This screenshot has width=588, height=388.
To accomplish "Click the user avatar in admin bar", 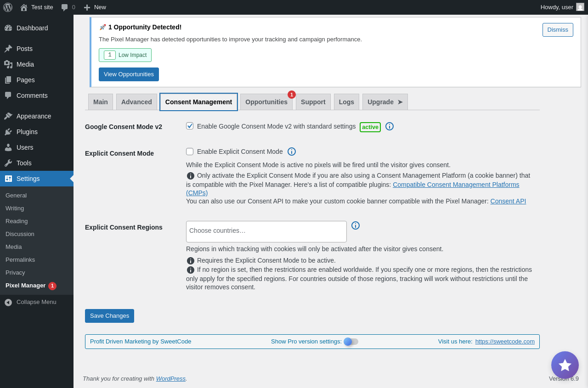I will point(580,7).
